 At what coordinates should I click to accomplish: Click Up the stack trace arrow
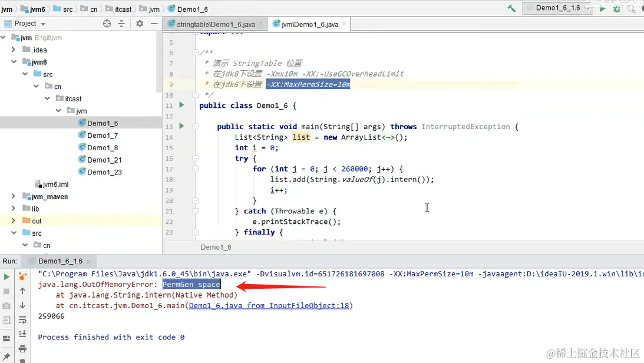(22, 291)
